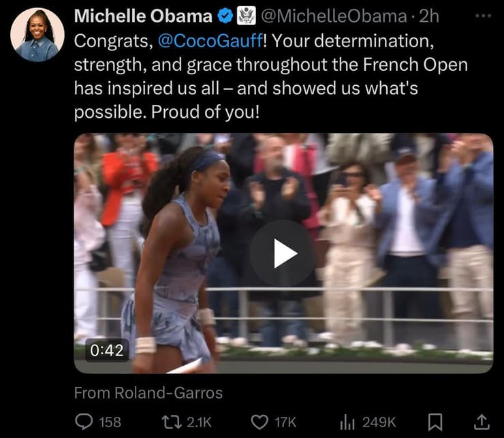Like the tweet with the heart icon
The width and height of the screenshot is (504, 438).
pyautogui.click(x=259, y=422)
